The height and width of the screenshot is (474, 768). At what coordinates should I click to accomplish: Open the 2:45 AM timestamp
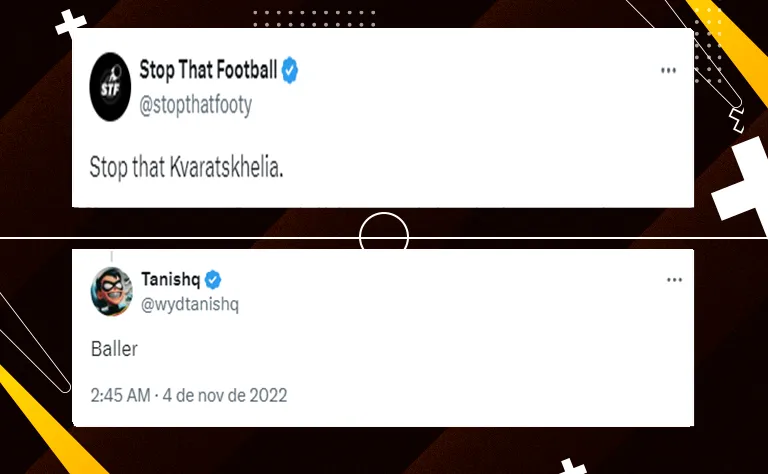120,395
